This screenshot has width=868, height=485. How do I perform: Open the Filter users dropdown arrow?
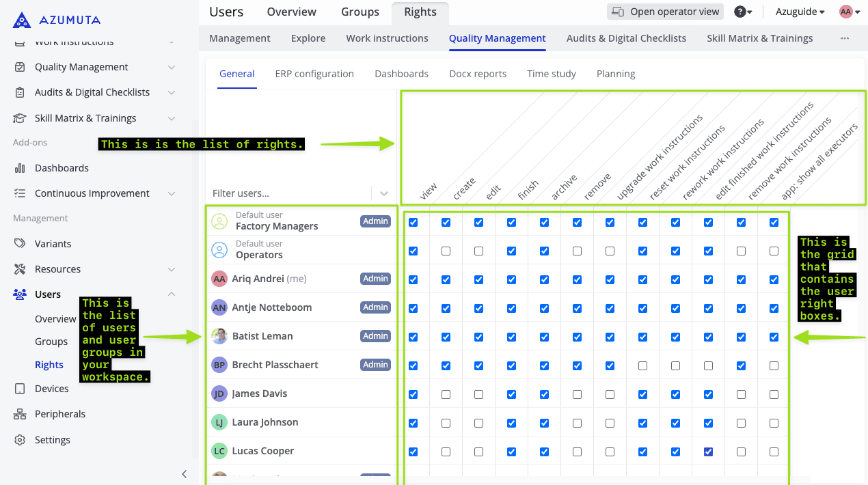[x=384, y=193]
